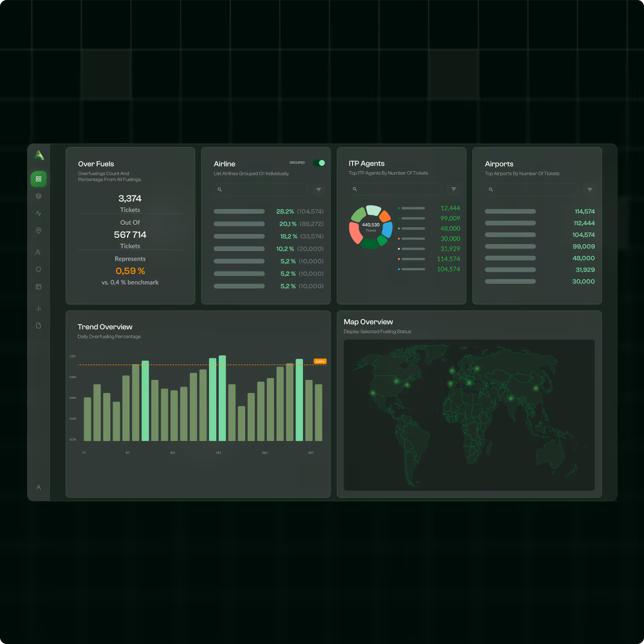Click the 3,374 tickets count

click(130, 198)
